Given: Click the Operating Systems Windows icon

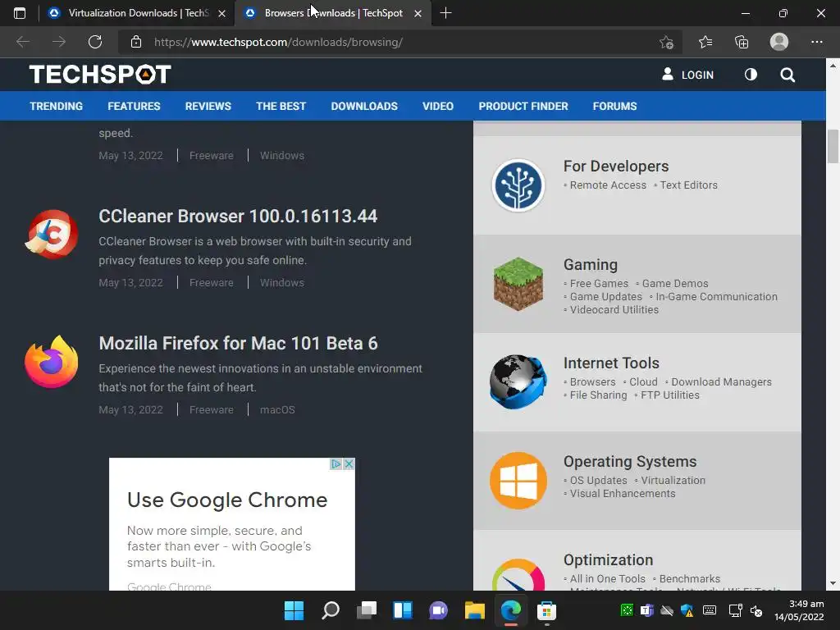Looking at the screenshot, I should (518, 481).
